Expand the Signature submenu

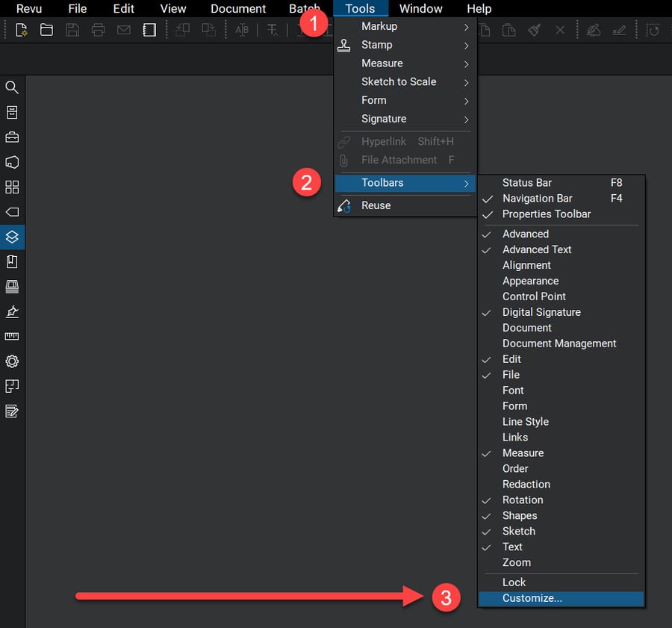click(384, 118)
